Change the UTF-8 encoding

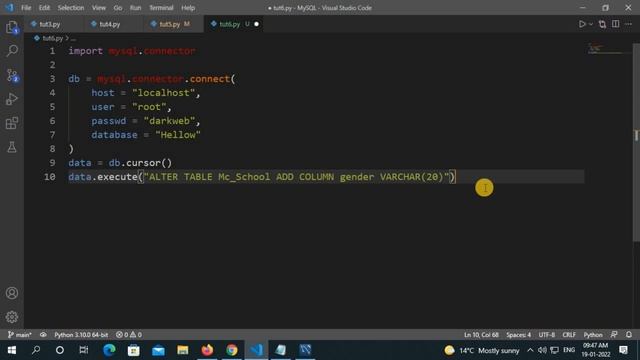547,335
